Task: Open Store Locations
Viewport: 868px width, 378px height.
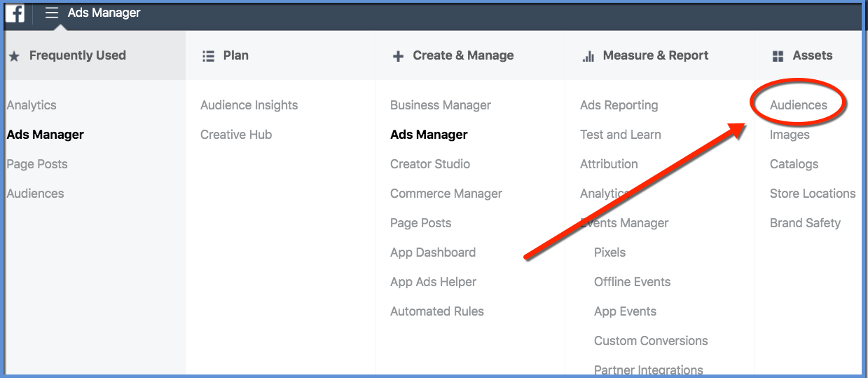Action: [813, 194]
